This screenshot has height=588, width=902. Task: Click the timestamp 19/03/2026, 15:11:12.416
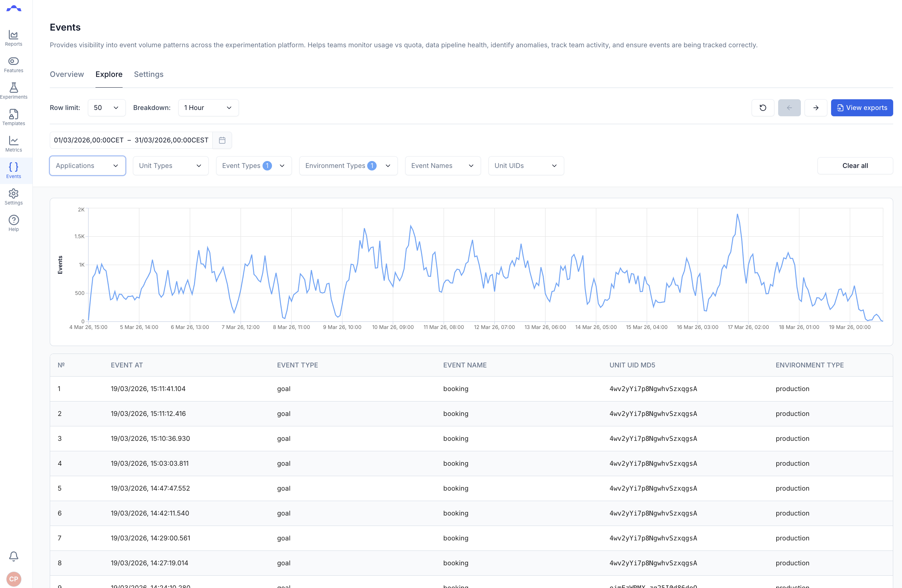(148, 414)
